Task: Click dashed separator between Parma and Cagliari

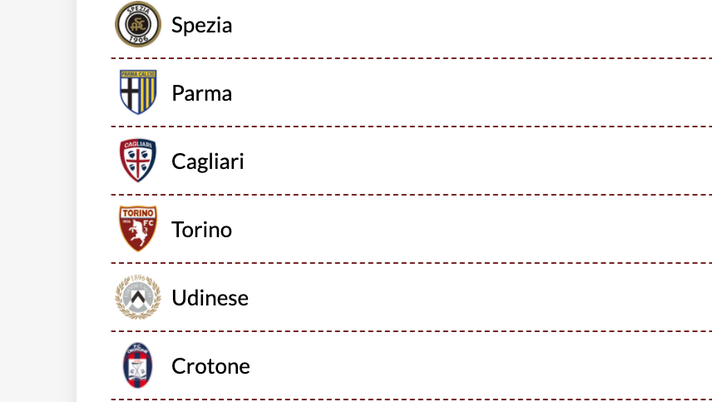Action: [x=411, y=126]
